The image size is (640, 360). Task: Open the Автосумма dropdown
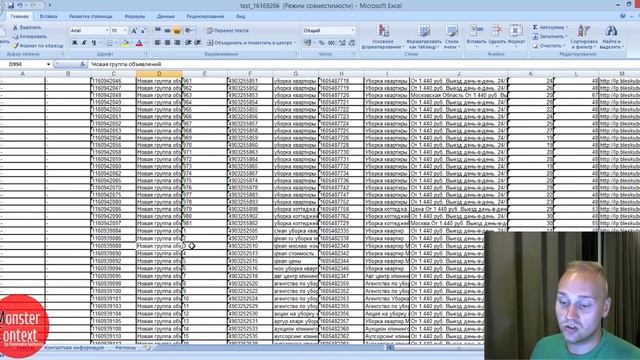coord(567,27)
